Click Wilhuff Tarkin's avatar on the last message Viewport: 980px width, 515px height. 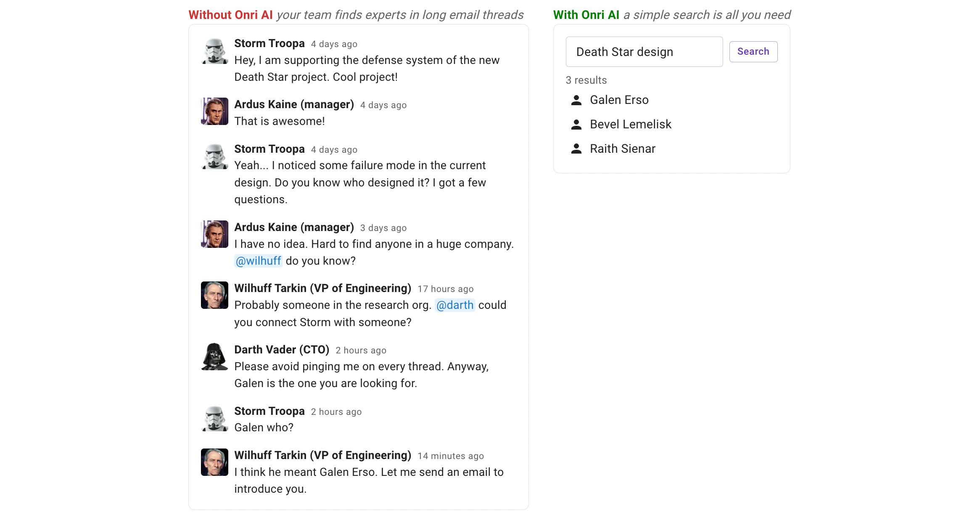tap(215, 462)
